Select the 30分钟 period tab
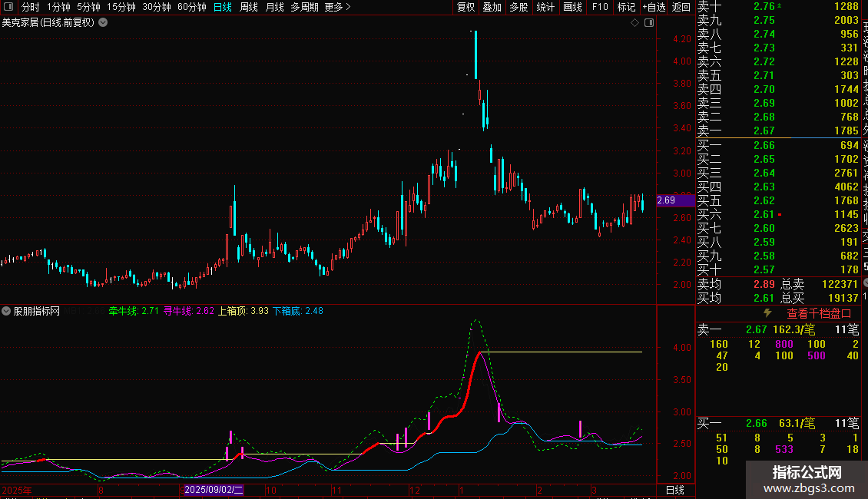The image size is (868, 499). (x=157, y=7)
